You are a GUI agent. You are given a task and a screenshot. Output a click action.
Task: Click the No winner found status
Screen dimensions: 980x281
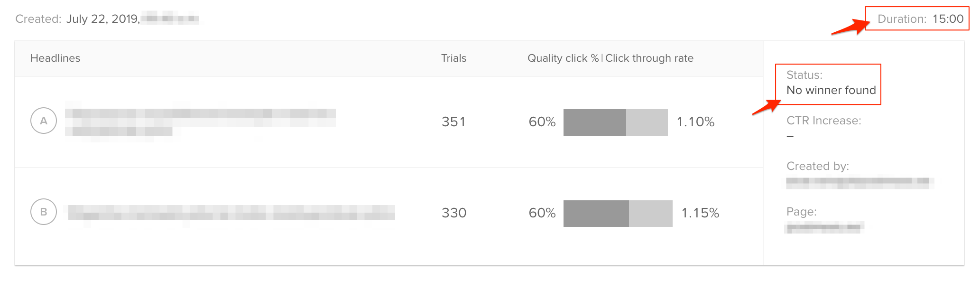point(831,90)
